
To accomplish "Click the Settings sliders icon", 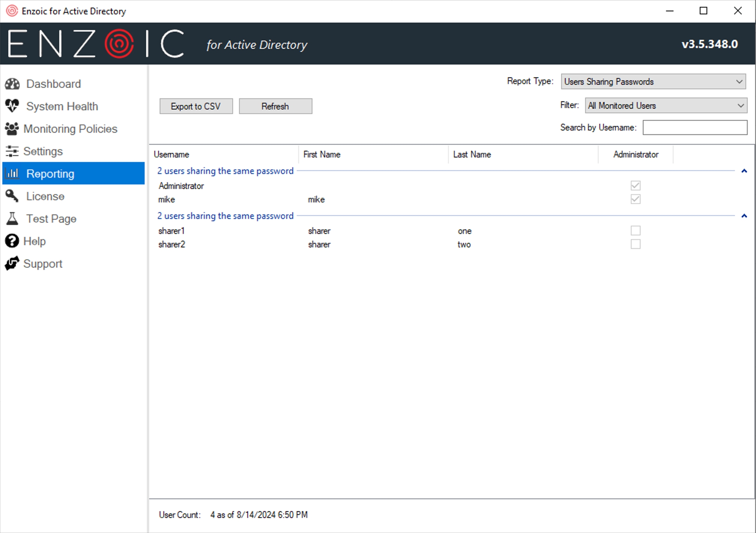I will (12, 151).
